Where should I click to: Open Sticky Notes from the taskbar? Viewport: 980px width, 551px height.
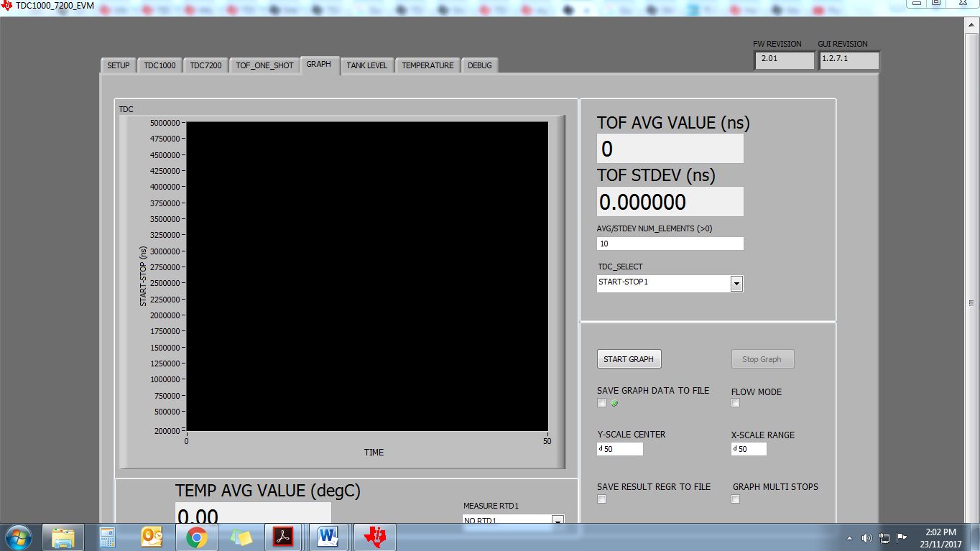click(x=241, y=537)
